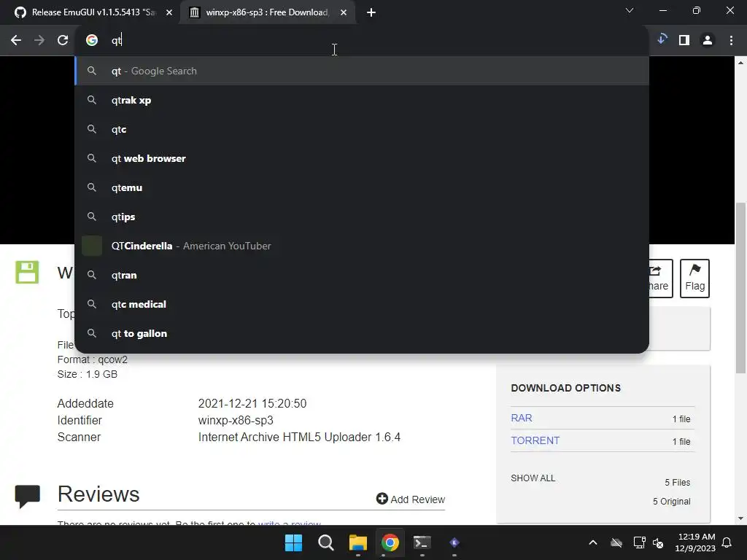Screen dimensions: 747x560
Task: Click the 'Format : qcow2' text
Action: [x=93, y=359]
